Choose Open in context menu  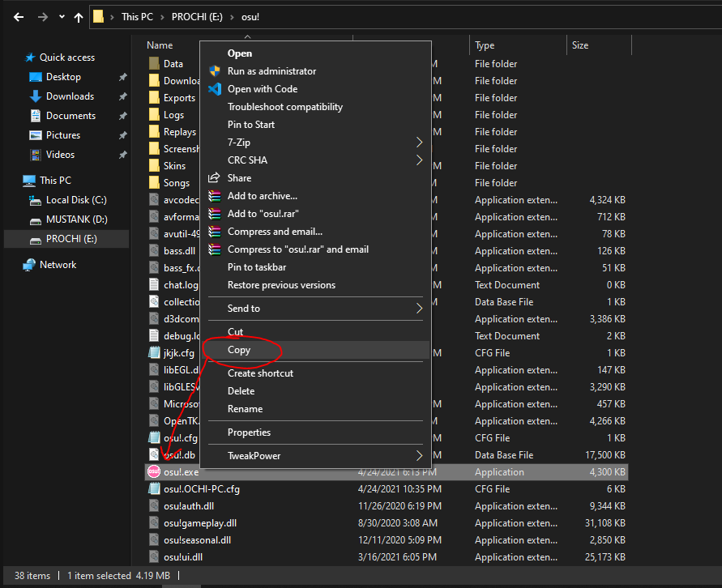pos(315,53)
